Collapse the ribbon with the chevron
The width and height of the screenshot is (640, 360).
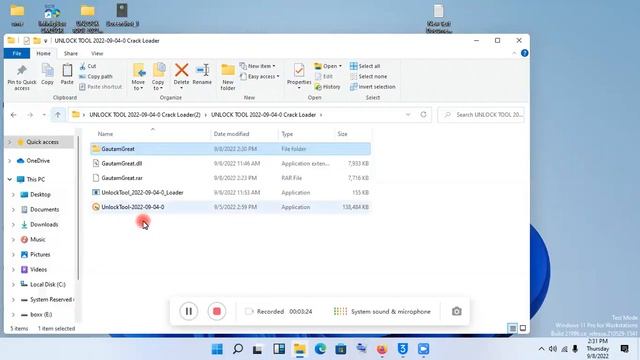pyautogui.click(x=514, y=53)
